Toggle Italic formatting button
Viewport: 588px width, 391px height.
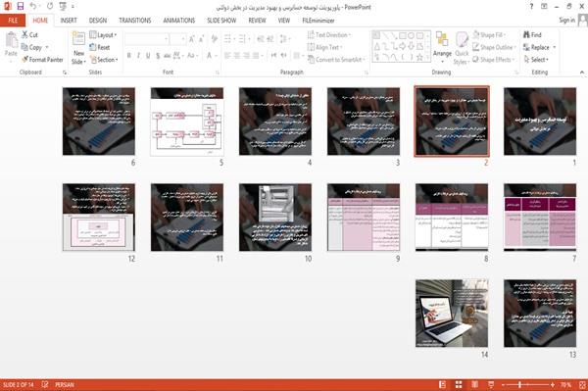tap(138, 56)
